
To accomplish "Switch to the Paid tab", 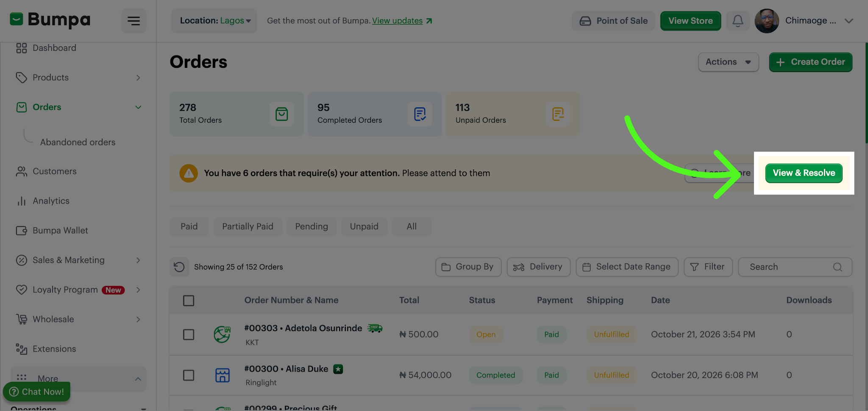I will pyautogui.click(x=189, y=226).
